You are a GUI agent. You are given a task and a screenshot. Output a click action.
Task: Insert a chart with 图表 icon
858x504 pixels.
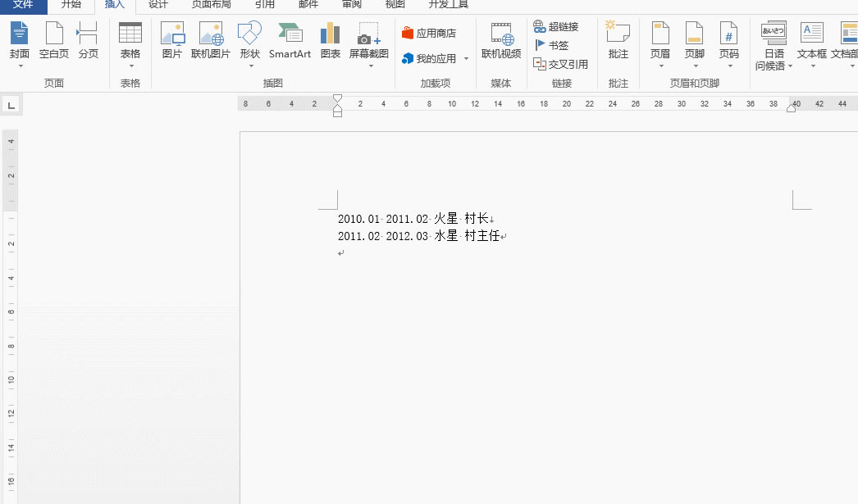(x=331, y=34)
